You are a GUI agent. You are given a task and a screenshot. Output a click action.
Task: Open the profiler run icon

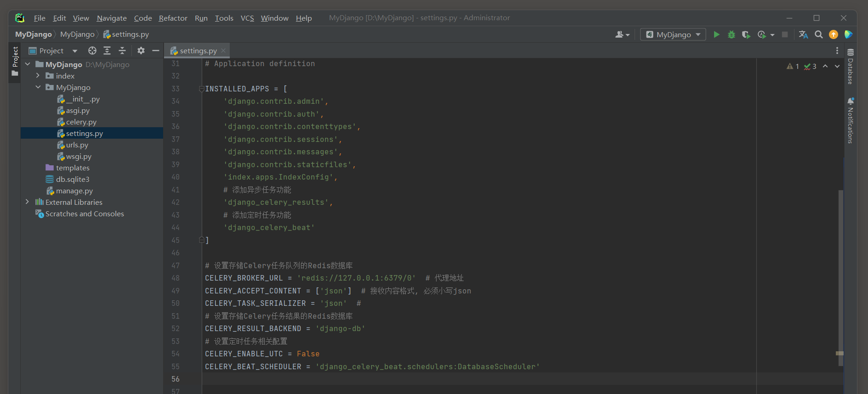[x=762, y=34]
